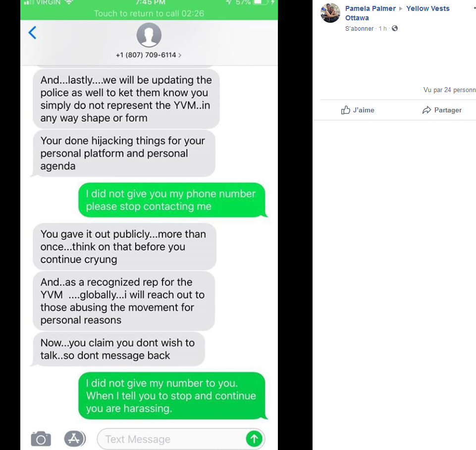Screen dimensions: 476x450
Task: Open the 1 h post timestamp
Action: pyautogui.click(x=382, y=29)
